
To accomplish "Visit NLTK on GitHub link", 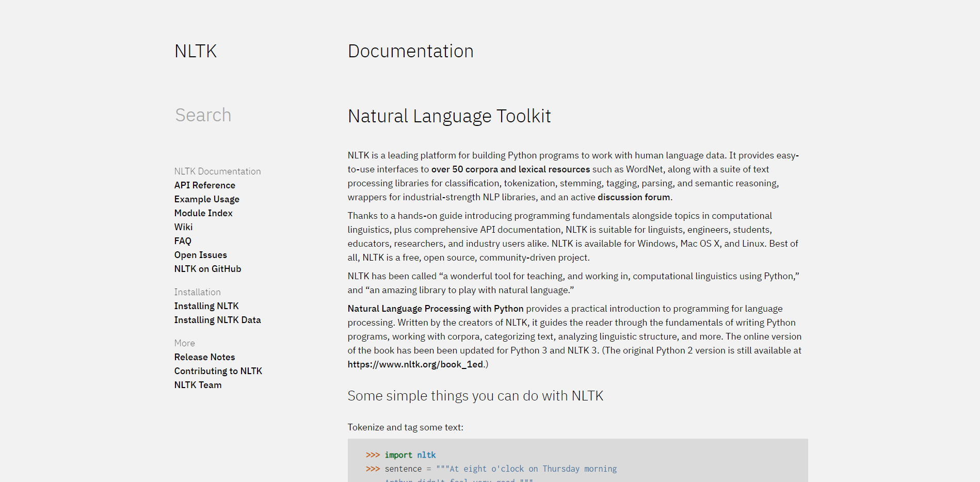I will tap(207, 269).
